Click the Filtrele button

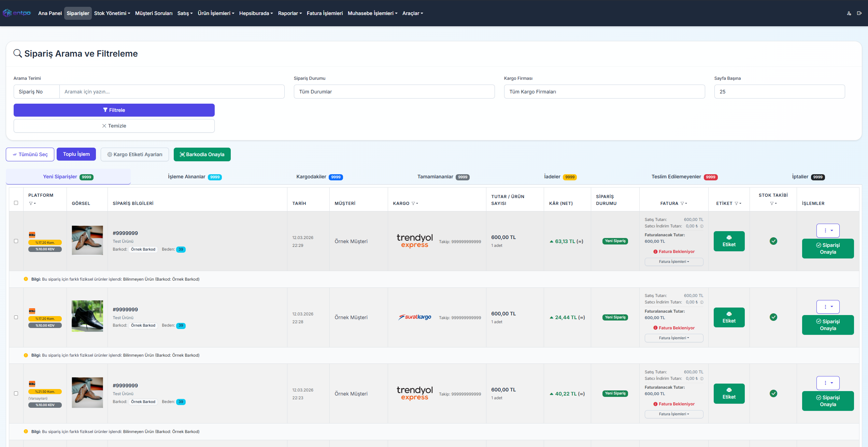point(114,110)
